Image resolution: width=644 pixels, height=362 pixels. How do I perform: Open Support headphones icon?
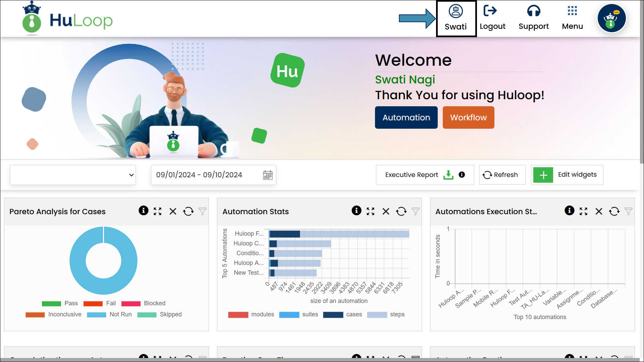click(533, 11)
